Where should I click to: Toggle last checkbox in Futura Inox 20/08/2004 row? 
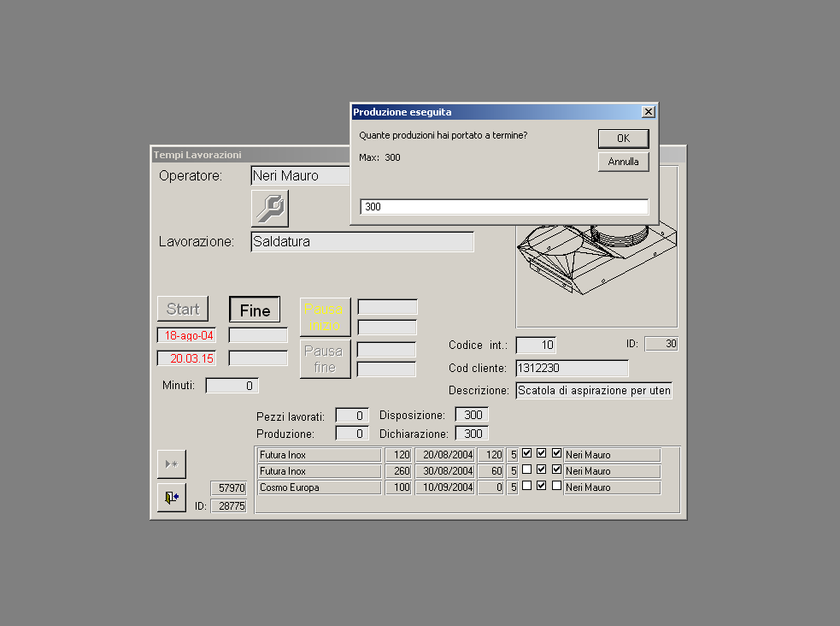point(556,453)
